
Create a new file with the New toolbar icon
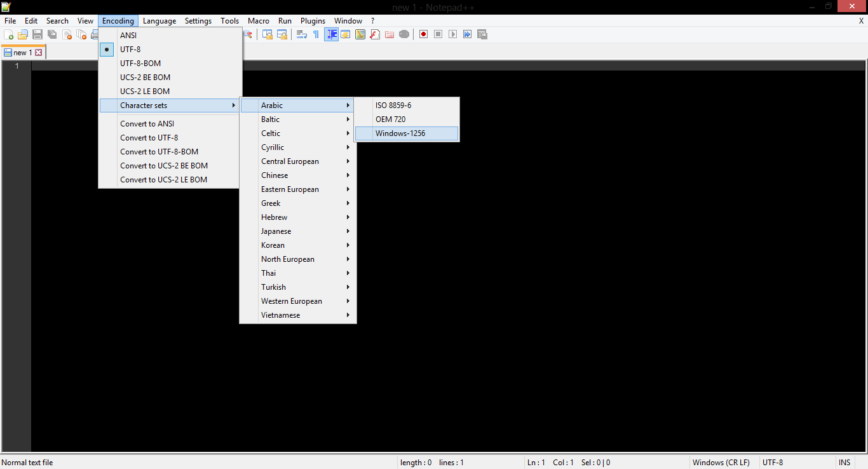9,34
